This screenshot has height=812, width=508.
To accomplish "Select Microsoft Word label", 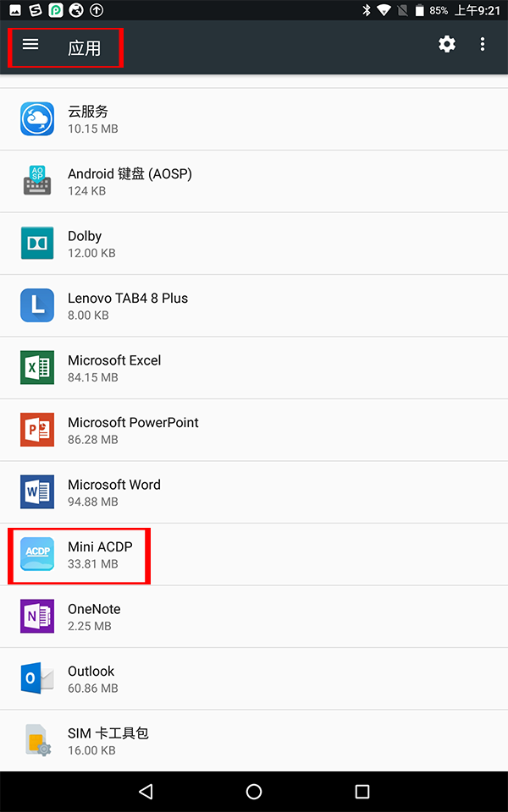I will point(114,485).
